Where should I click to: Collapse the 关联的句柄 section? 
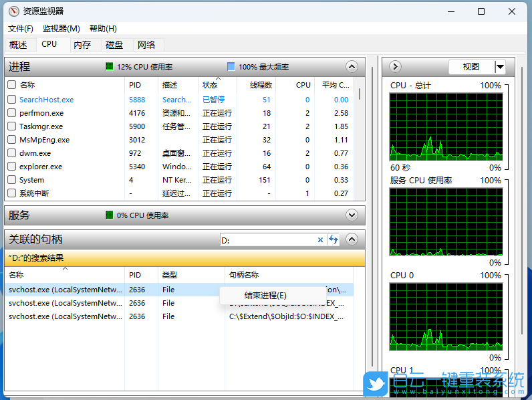pyautogui.click(x=352, y=239)
